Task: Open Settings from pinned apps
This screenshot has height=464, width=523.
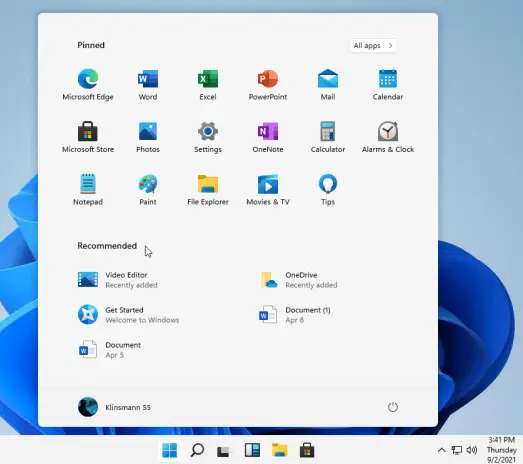Action: [x=208, y=137]
